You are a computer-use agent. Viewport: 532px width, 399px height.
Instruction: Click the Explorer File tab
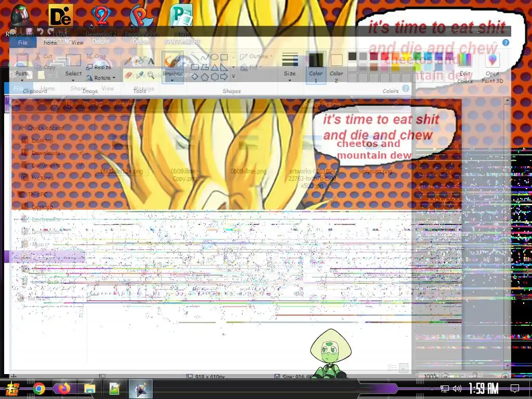tap(18, 88)
